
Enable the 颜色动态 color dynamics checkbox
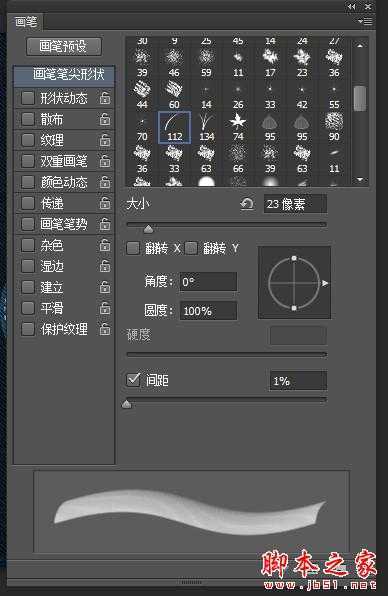pos(28,182)
